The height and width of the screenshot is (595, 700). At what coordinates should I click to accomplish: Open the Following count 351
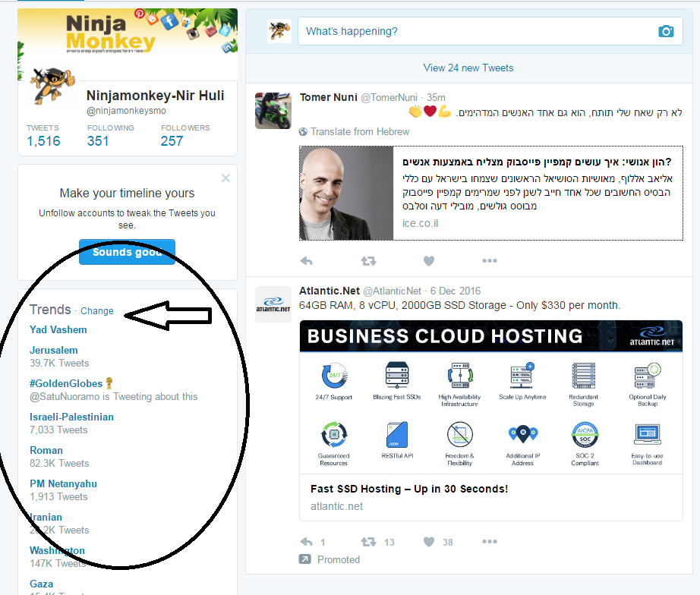98,140
